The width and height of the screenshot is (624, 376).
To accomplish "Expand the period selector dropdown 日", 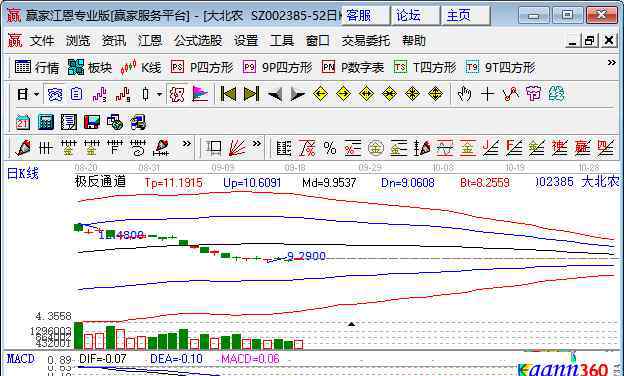I will pos(28,94).
